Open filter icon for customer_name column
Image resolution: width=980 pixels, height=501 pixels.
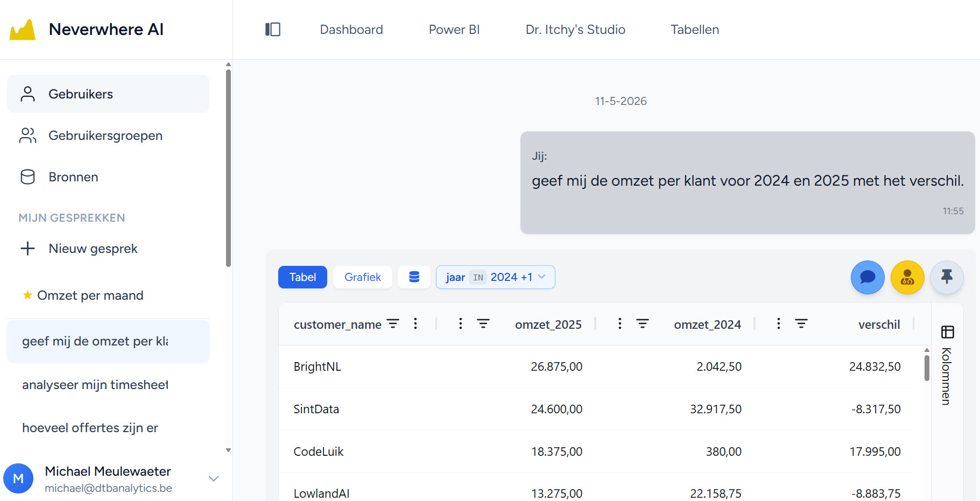(393, 324)
